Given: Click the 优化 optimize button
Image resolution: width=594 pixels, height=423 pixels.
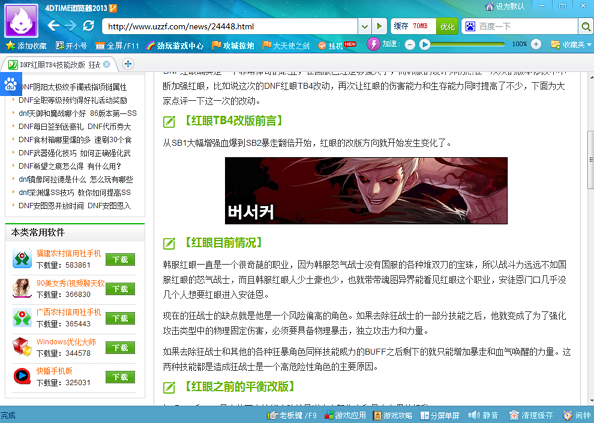Looking at the screenshot, I should click(447, 27).
